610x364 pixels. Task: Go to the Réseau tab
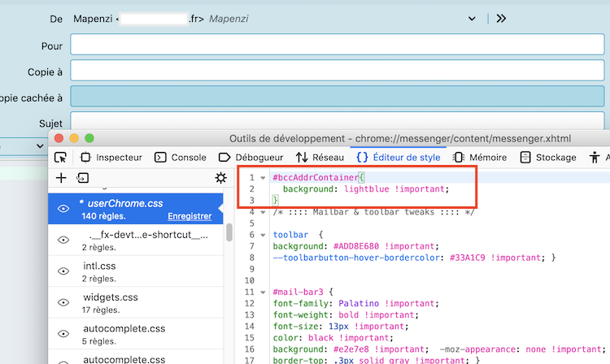320,157
